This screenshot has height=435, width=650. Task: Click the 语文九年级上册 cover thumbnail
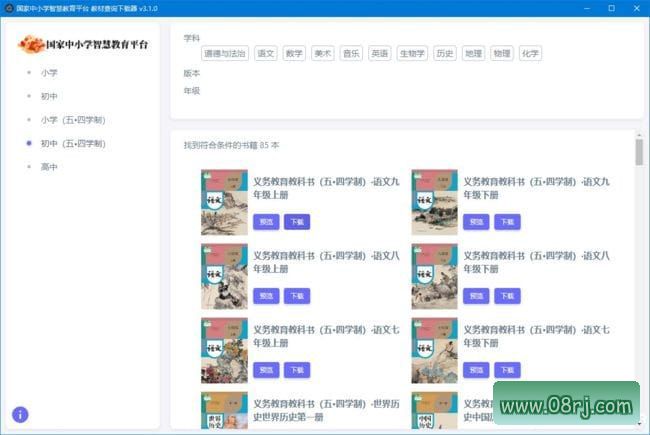(224, 202)
